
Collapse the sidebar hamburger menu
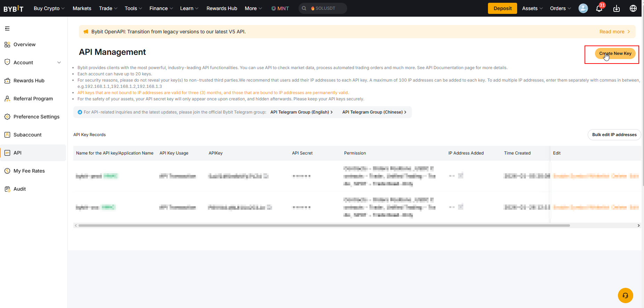[7, 28]
